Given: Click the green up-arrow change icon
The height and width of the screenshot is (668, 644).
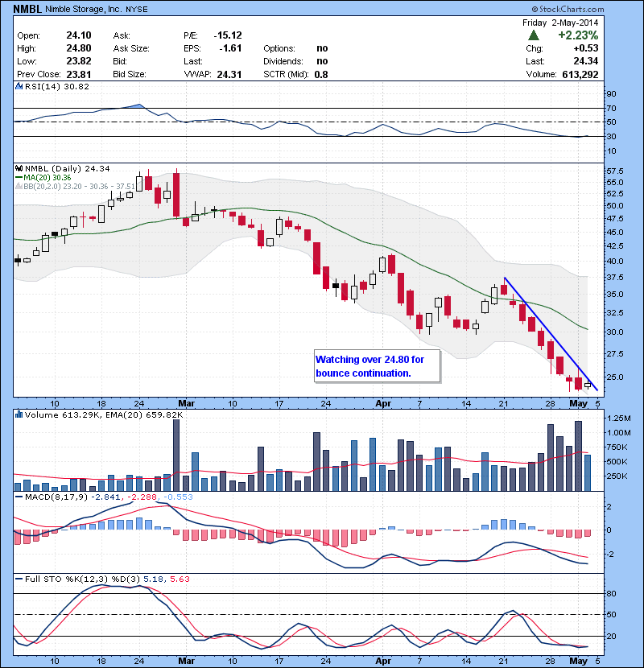Looking at the screenshot, I should pyautogui.click(x=533, y=35).
